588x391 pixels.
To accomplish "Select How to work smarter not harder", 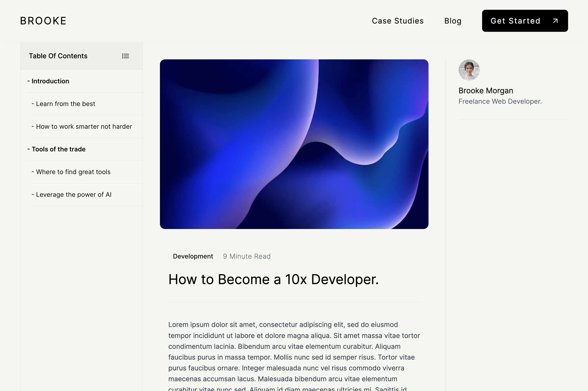I will click(x=84, y=127).
